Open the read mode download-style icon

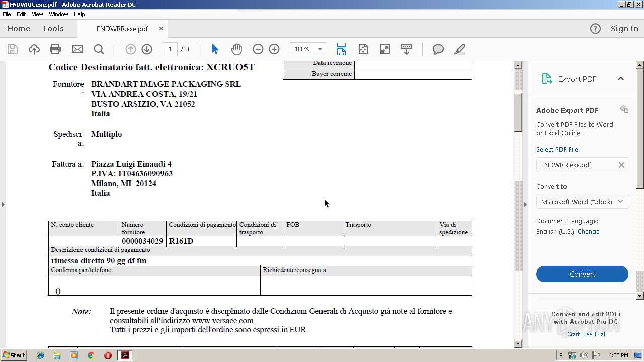407,49
